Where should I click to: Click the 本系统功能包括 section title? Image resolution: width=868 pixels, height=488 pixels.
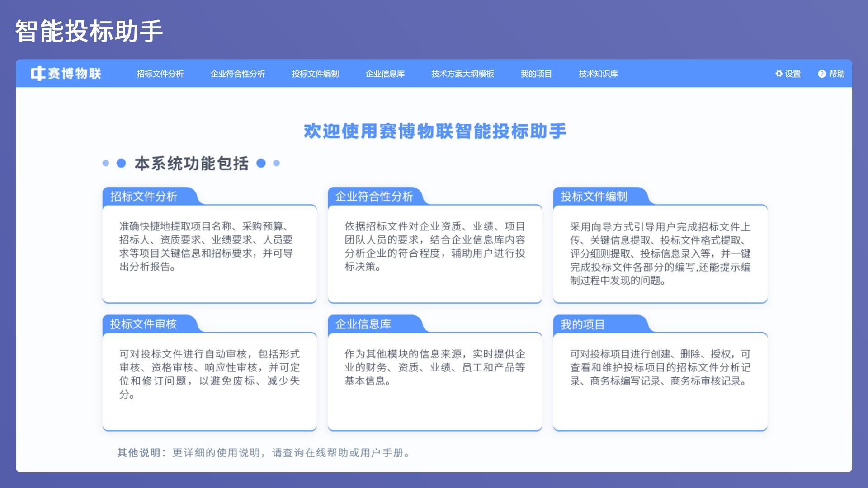click(x=192, y=163)
